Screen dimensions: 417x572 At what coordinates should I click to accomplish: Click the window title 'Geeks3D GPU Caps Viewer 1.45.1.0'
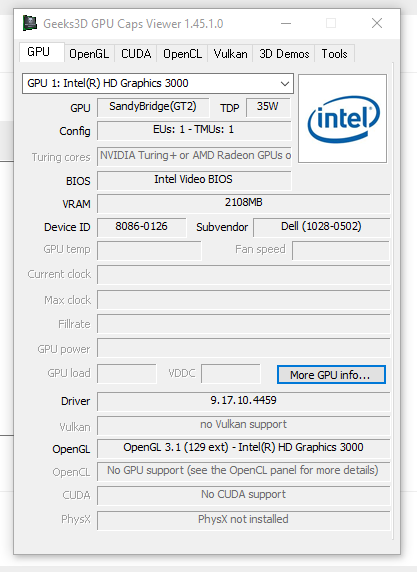(x=133, y=24)
